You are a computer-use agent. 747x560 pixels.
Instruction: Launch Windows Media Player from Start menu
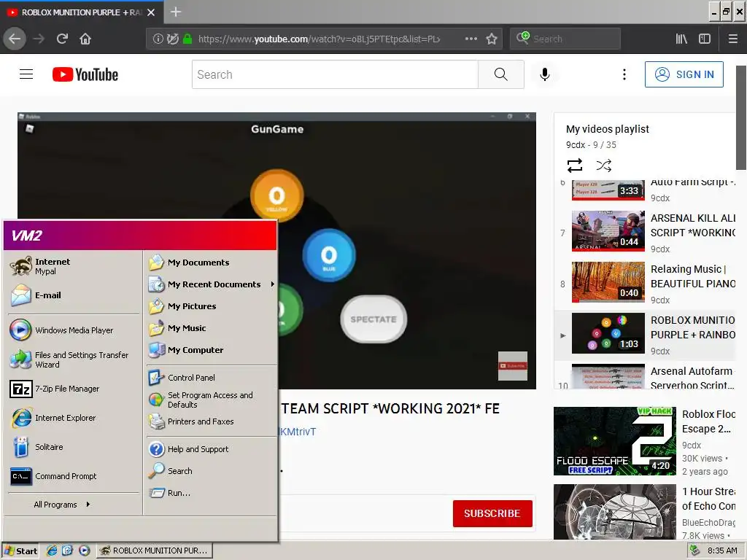pyautogui.click(x=74, y=330)
